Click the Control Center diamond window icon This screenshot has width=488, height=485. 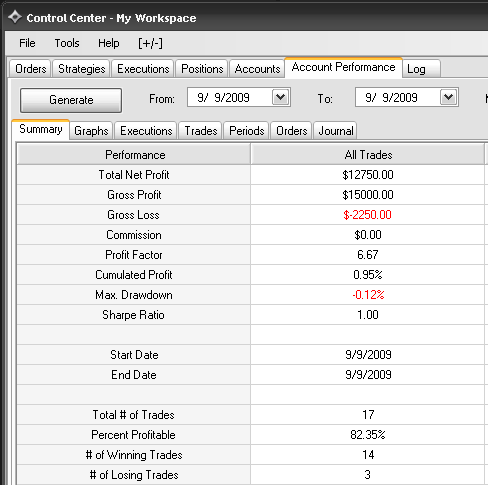pos(15,17)
